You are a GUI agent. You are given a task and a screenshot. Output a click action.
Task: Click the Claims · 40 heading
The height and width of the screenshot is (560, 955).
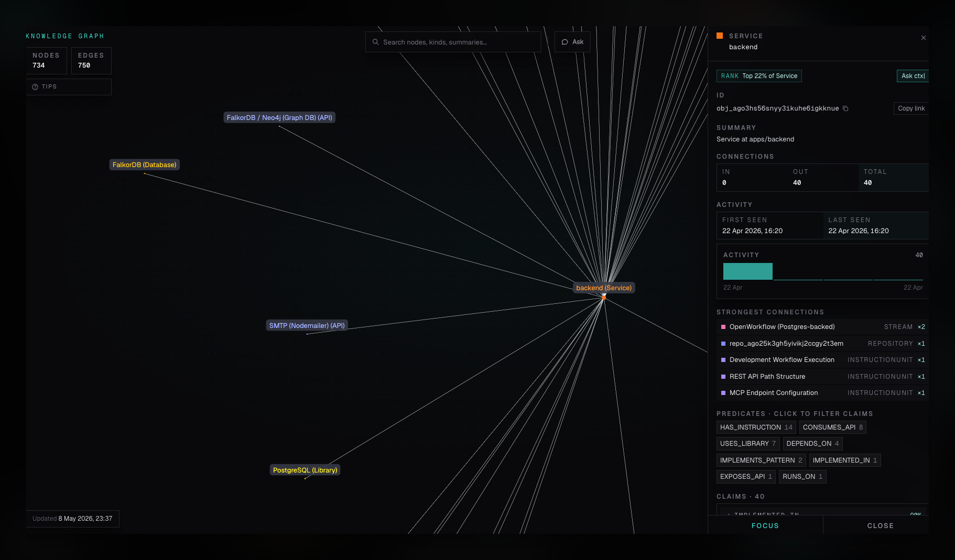pyautogui.click(x=741, y=497)
